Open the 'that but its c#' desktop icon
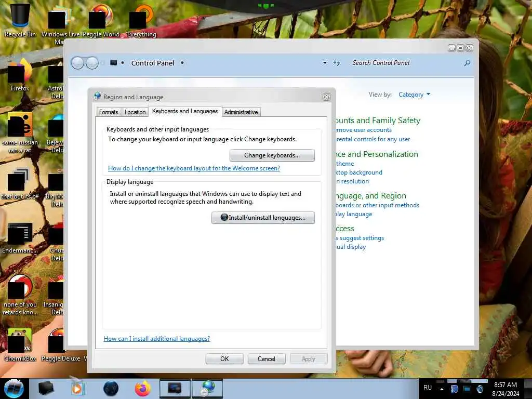This screenshot has height=399, width=532. click(x=20, y=183)
